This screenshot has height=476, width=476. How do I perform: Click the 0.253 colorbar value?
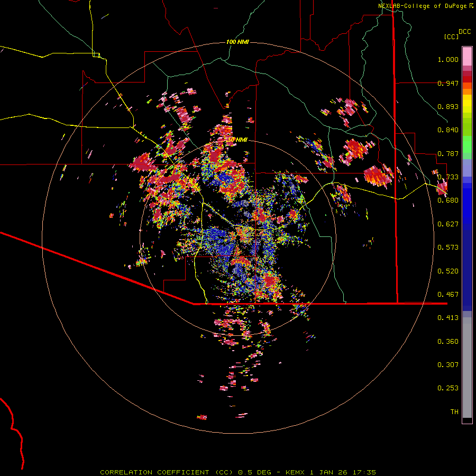pos(448,388)
